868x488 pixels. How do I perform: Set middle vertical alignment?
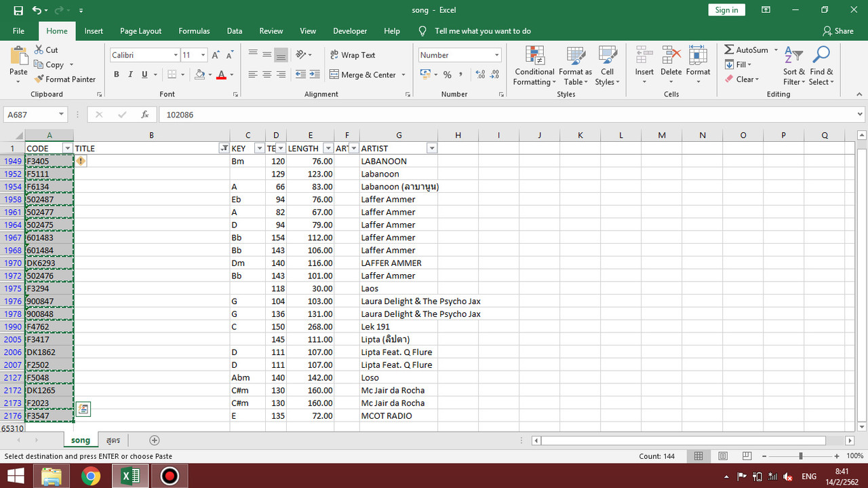coord(267,55)
